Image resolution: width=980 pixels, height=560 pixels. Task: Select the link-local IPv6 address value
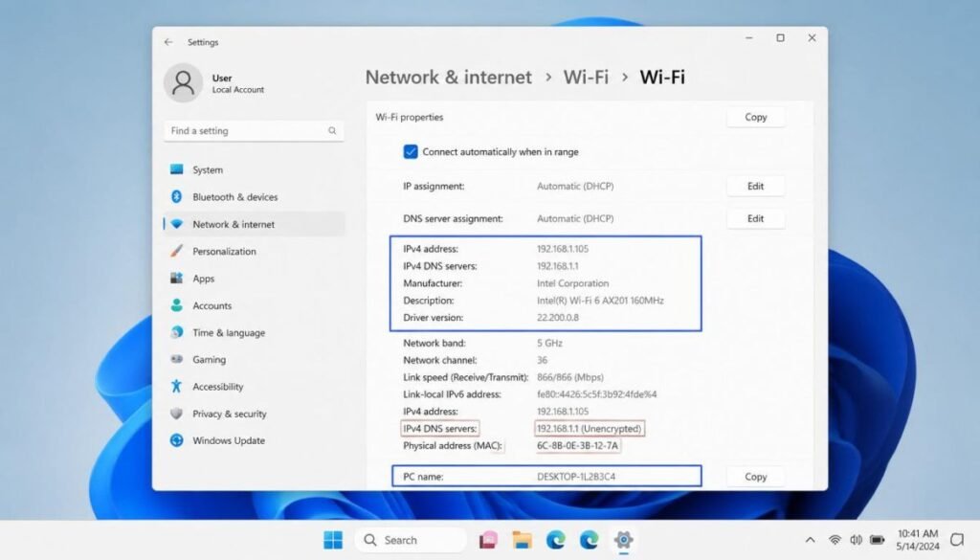(597, 394)
